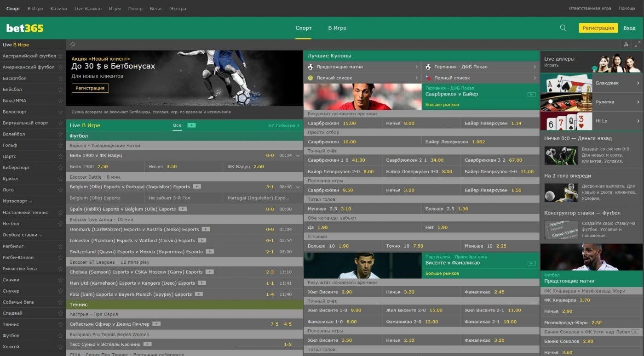Favorite Австралийский футбол with star
This screenshot has width=644, height=356.
(x=60, y=56)
